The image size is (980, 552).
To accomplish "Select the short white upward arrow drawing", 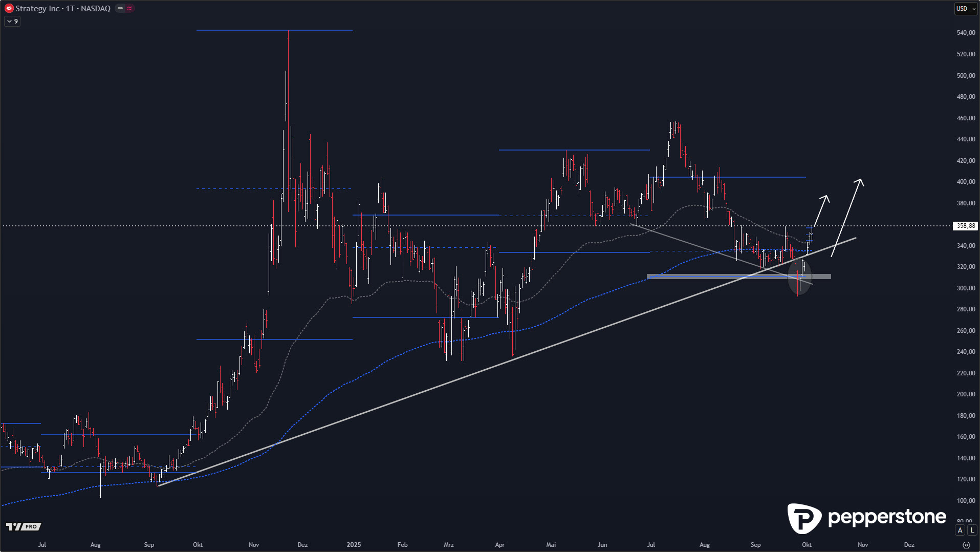I will coord(821,210).
